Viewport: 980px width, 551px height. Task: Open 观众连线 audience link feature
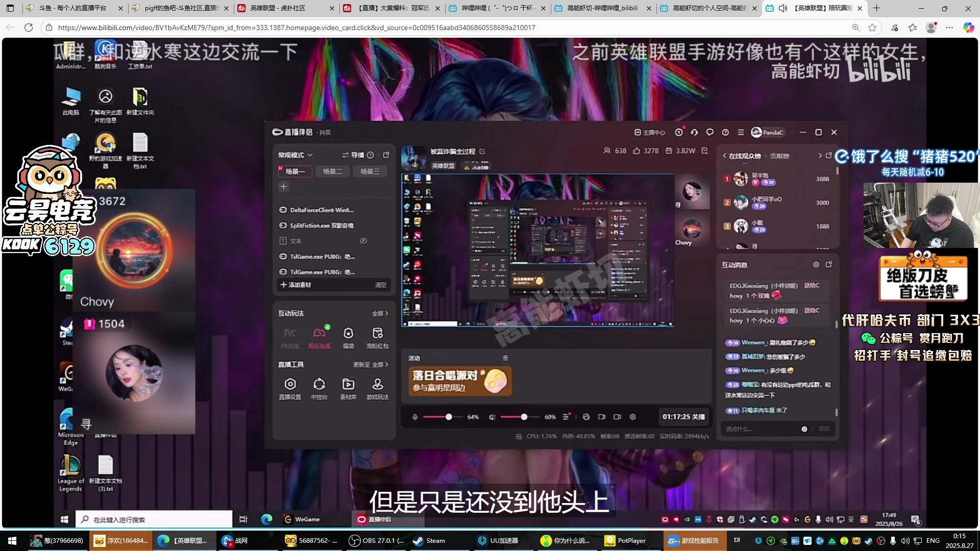[x=319, y=338]
